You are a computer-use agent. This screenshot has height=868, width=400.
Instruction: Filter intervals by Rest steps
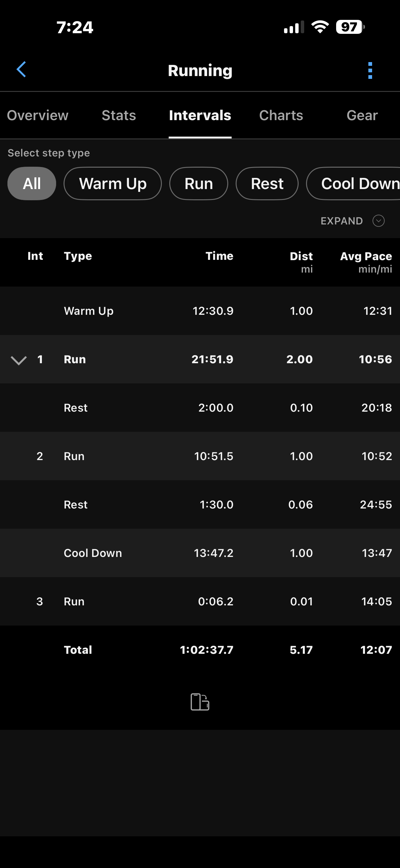tap(267, 184)
